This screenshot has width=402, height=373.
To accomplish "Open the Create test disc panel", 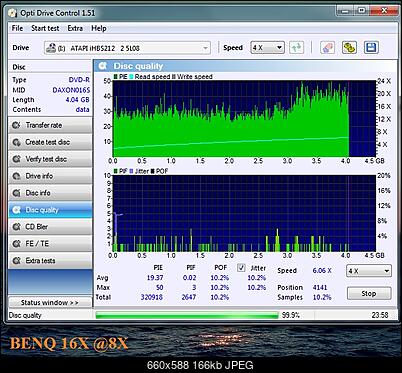I will coord(50,142).
